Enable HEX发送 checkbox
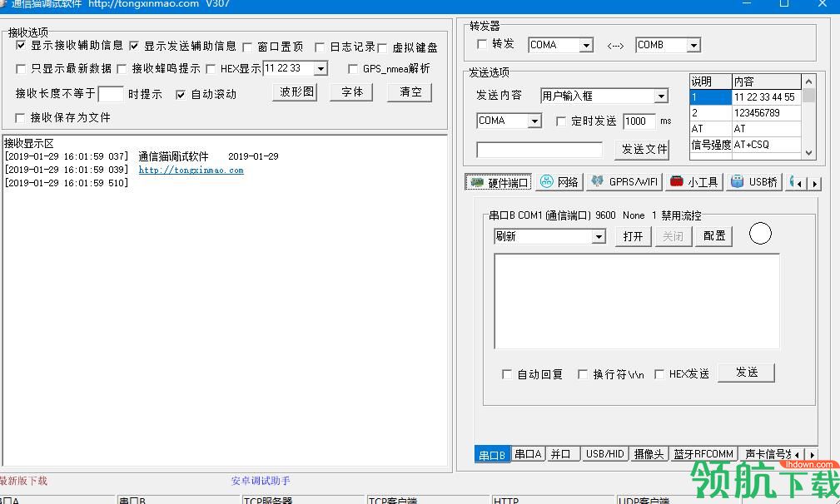 click(659, 374)
